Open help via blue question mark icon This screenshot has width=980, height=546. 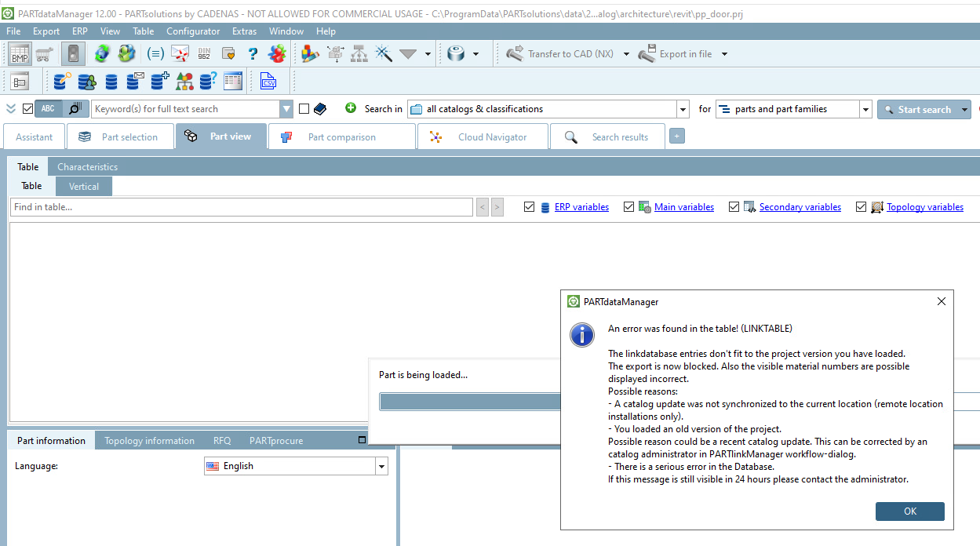pyautogui.click(x=253, y=54)
